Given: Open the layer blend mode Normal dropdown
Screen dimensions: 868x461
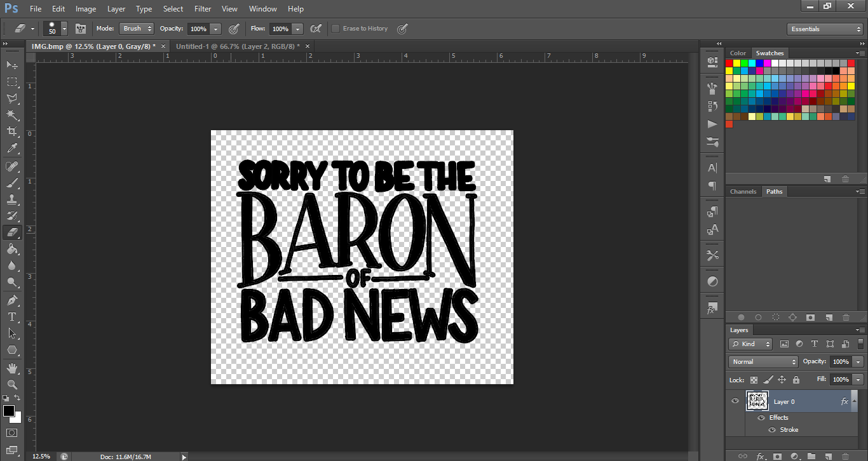Looking at the screenshot, I should click(763, 361).
